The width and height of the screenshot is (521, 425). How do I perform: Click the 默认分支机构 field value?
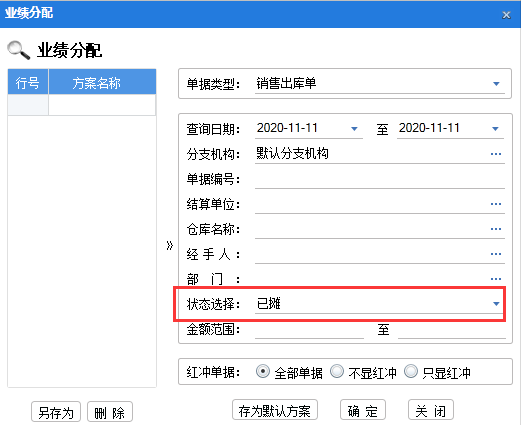(292, 154)
